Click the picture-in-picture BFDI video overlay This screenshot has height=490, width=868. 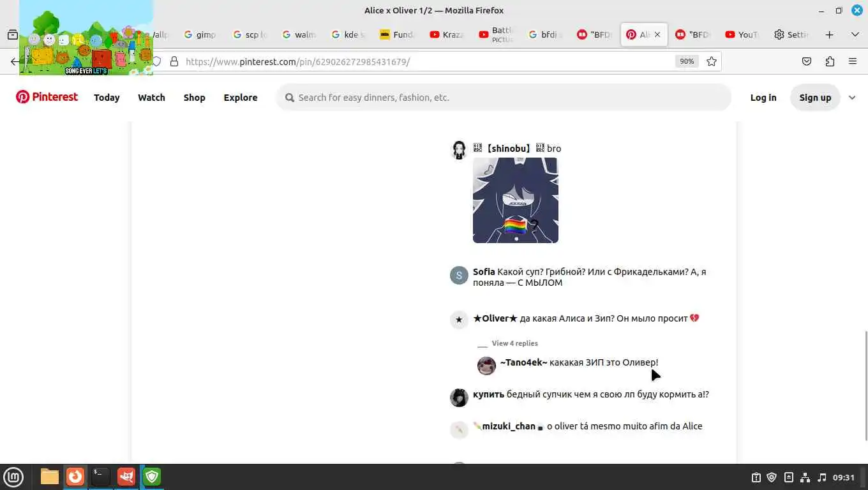click(86, 38)
